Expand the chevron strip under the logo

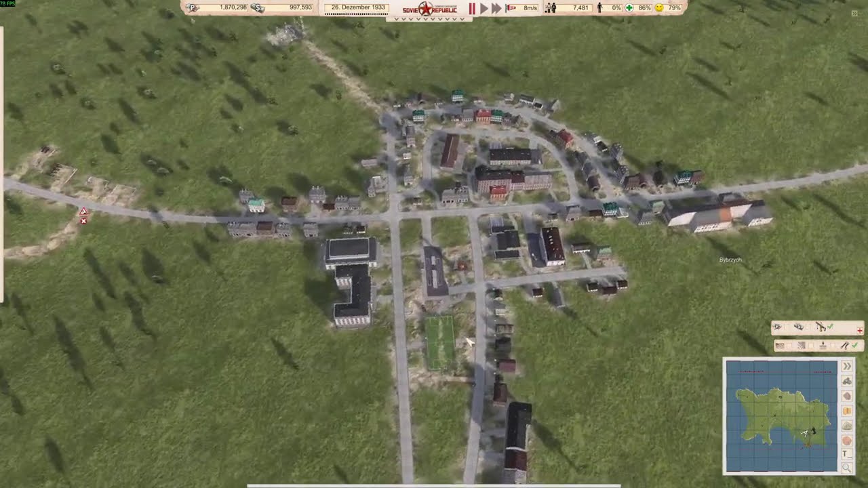(x=429, y=19)
